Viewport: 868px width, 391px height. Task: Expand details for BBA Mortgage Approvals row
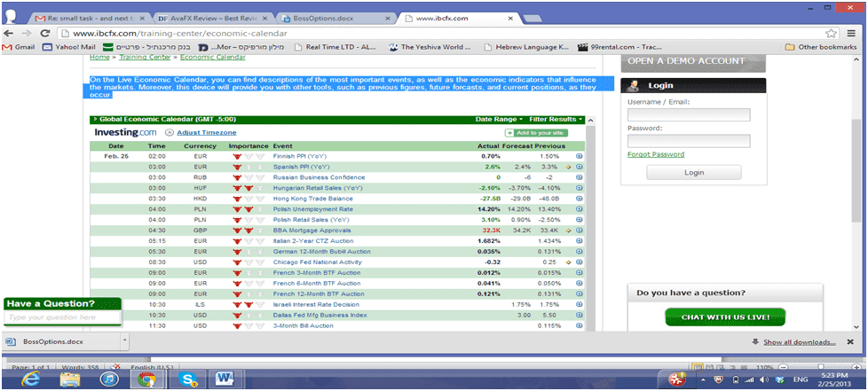[x=579, y=231]
